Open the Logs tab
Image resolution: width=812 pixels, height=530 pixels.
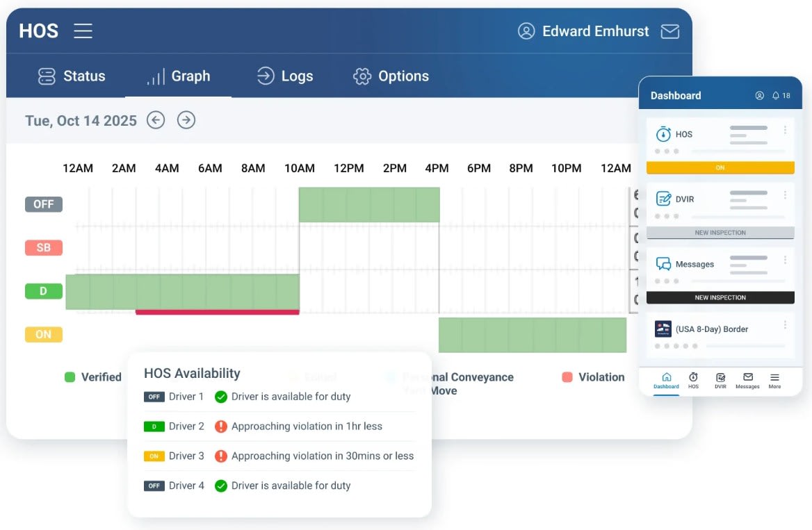click(x=285, y=76)
